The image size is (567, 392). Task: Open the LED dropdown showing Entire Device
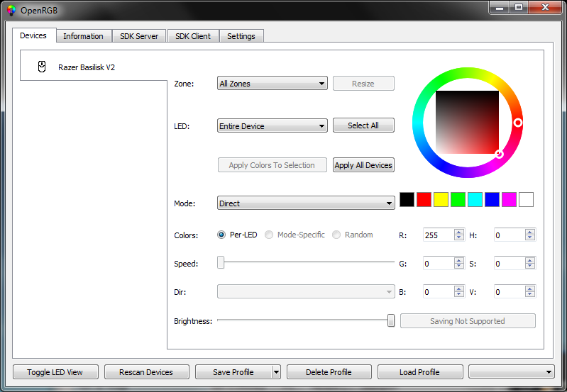pyautogui.click(x=273, y=125)
